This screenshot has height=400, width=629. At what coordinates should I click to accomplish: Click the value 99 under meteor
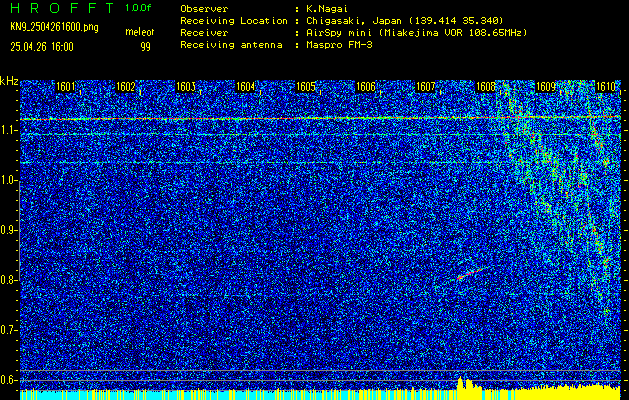pos(146,47)
